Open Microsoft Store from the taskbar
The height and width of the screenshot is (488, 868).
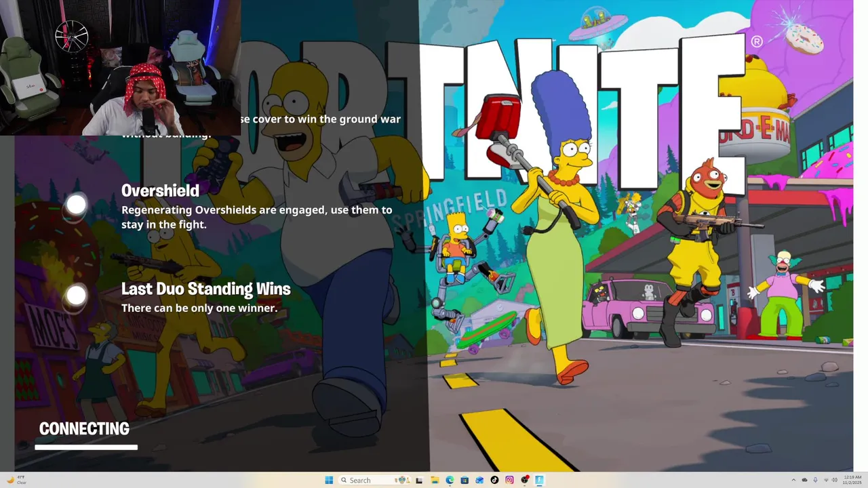click(465, 480)
